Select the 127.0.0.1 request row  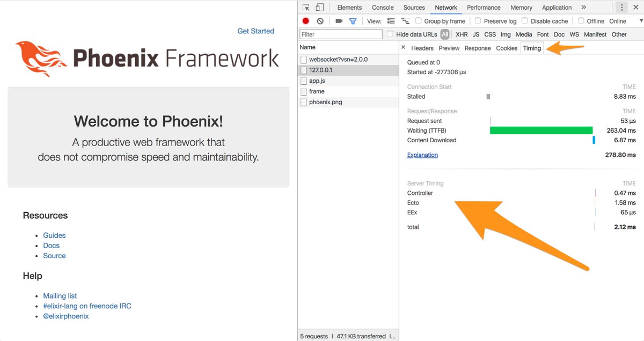click(348, 70)
